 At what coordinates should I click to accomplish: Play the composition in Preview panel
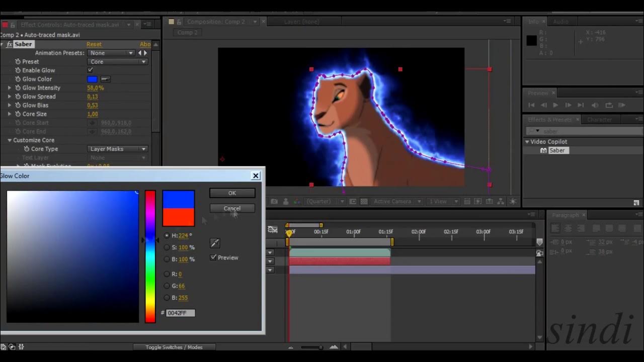pyautogui.click(x=555, y=105)
